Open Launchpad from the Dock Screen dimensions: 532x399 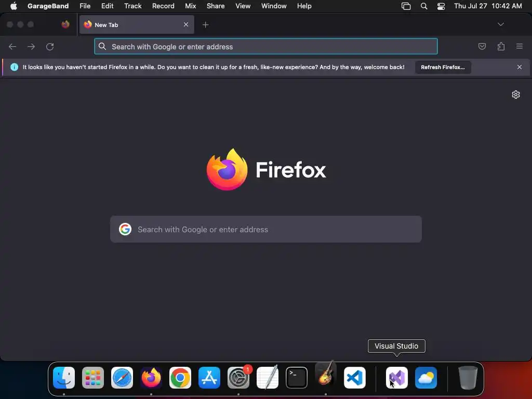tap(93, 378)
